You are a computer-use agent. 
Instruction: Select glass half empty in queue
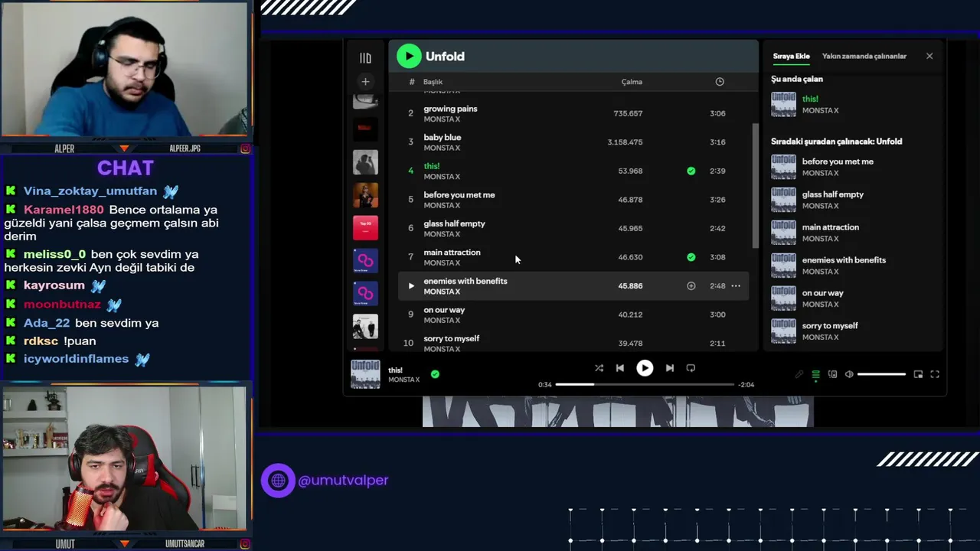click(854, 200)
